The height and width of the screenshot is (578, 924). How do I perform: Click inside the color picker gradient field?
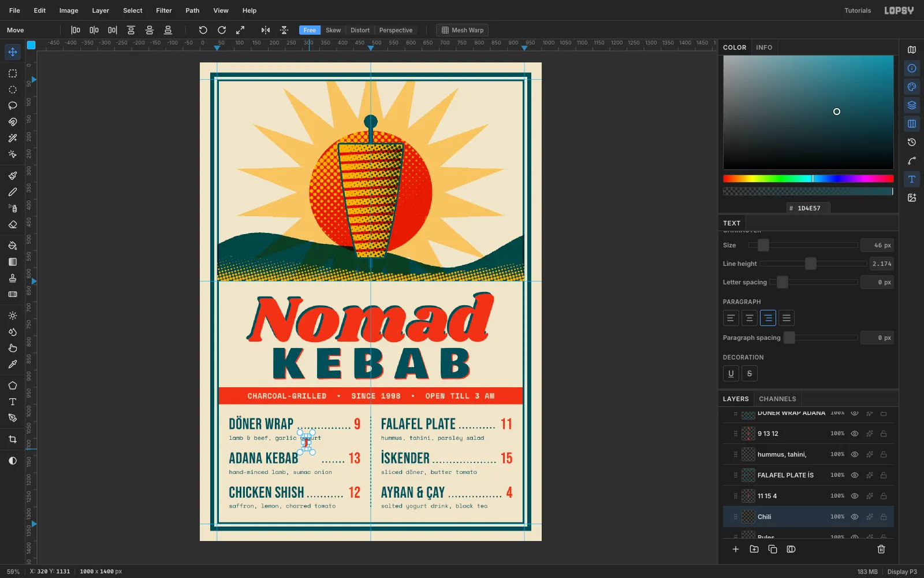pos(808,112)
